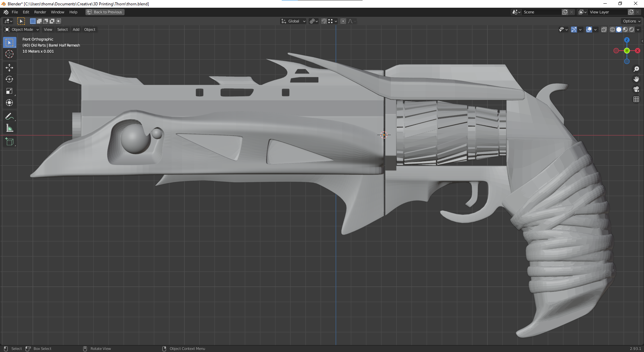This screenshot has width=644, height=352.
Task: Switch viewport to Wireframe shading
Action: click(x=612, y=30)
